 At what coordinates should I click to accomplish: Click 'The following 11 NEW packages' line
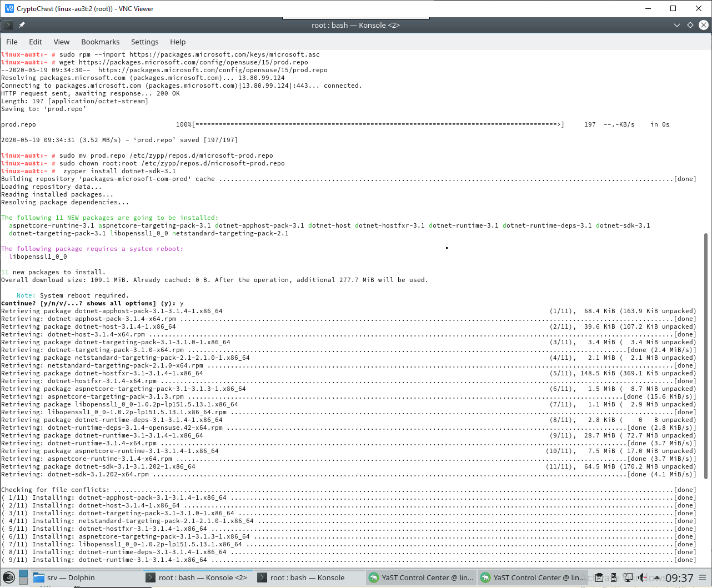[110, 218]
